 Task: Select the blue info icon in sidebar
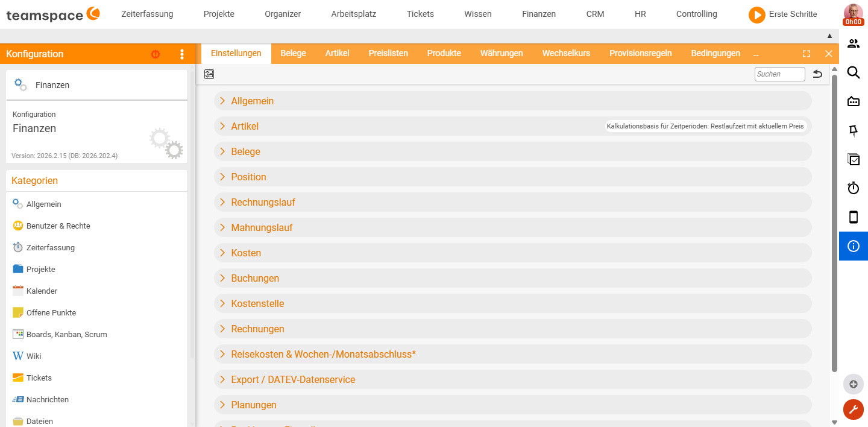(854, 246)
